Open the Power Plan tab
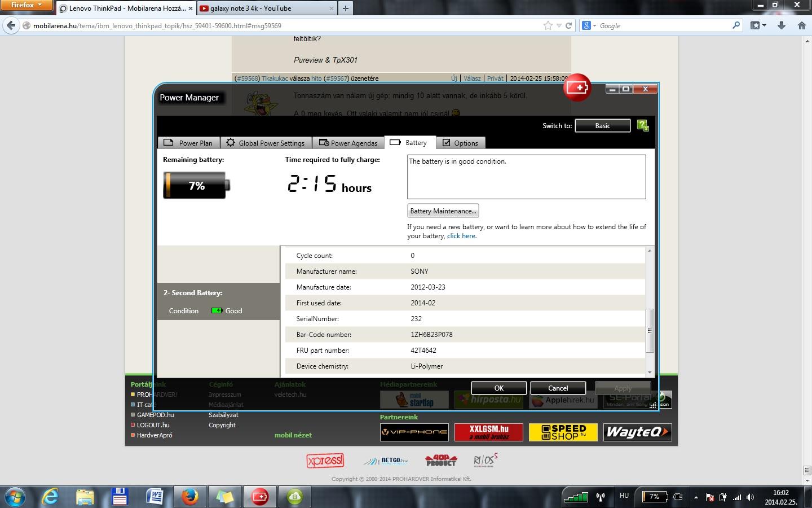This screenshot has height=508, width=812. coord(188,143)
